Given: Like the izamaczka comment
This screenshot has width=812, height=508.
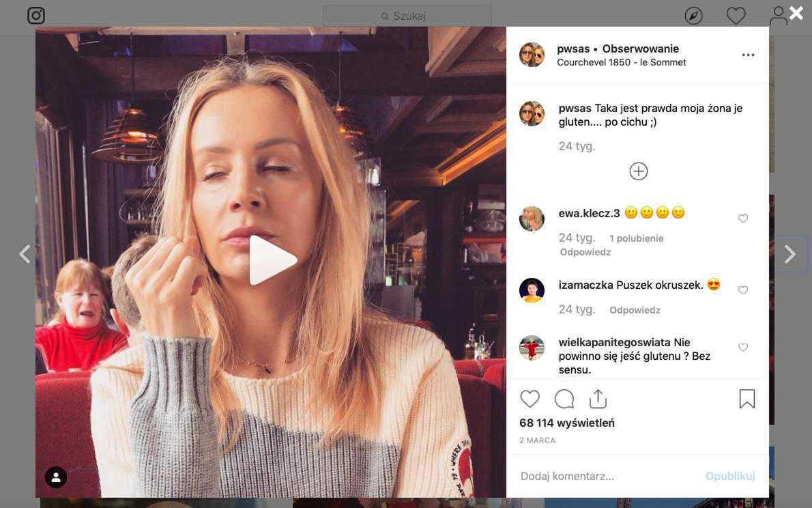Looking at the screenshot, I should click(x=743, y=290).
